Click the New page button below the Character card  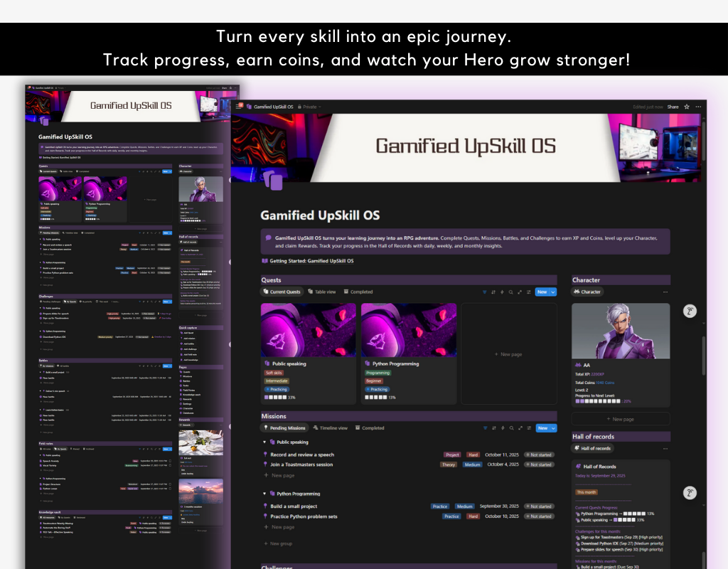pos(621,419)
